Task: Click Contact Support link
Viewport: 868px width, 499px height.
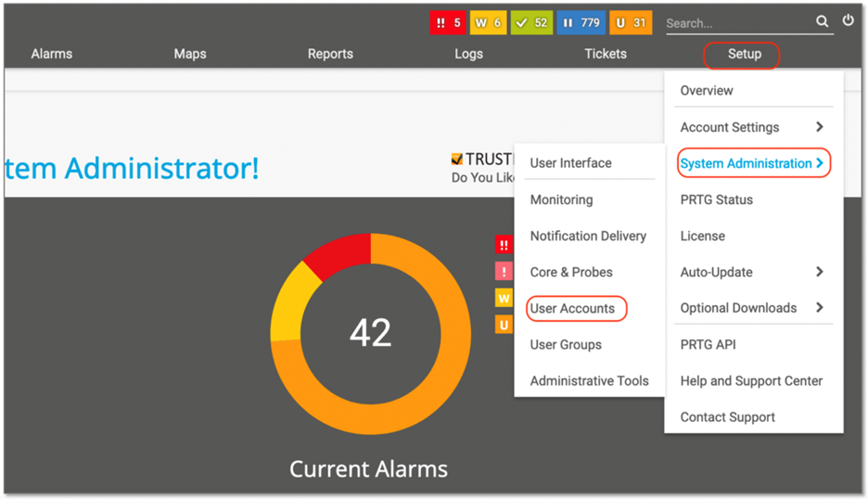Action: click(727, 417)
